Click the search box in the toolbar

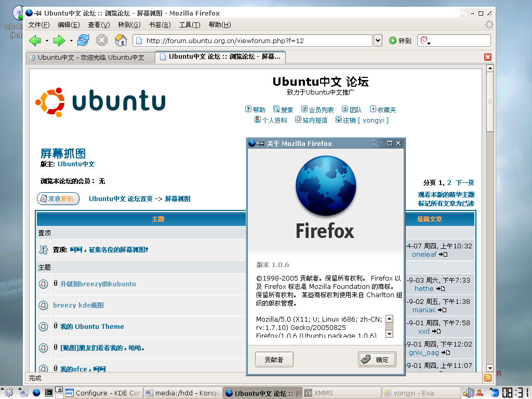[454, 41]
